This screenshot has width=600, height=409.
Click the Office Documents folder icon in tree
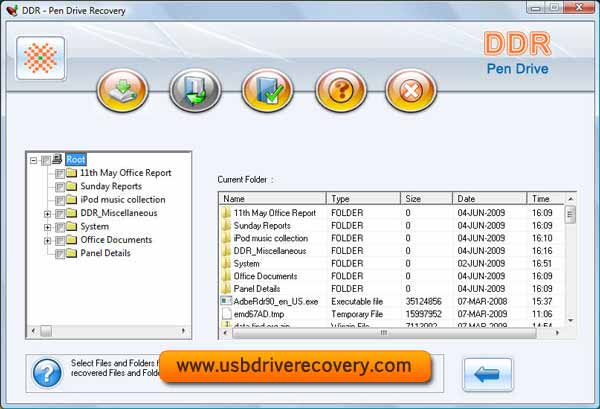(x=72, y=240)
